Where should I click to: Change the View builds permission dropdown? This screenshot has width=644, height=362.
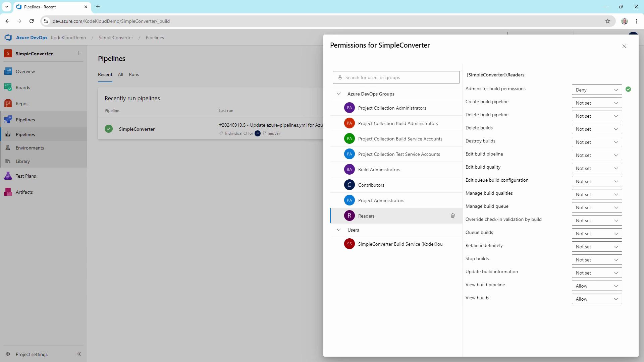click(596, 299)
